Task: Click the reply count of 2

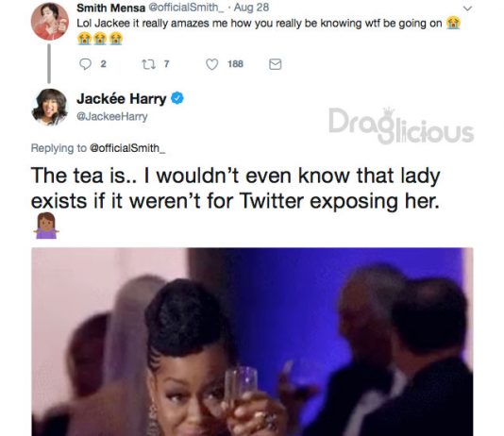Action: click(103, 64)
